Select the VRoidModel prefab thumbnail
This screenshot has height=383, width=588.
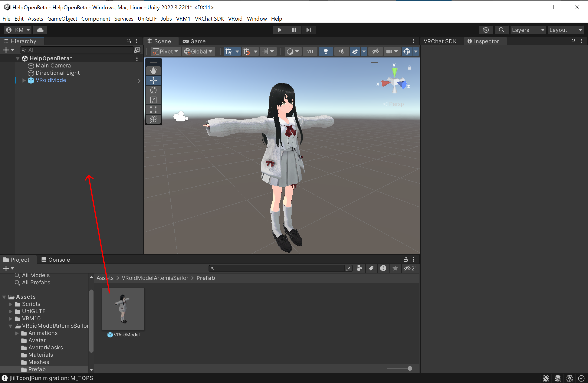[123, 309]
